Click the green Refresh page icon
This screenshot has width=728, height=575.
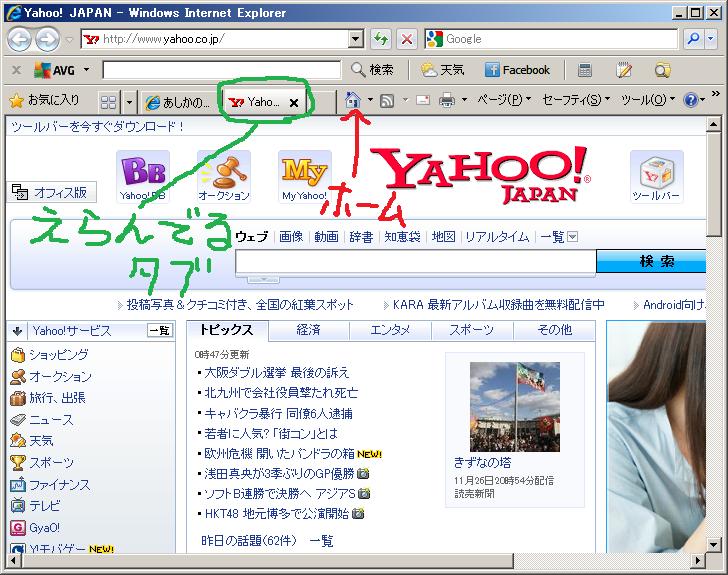(x=381, y=39)
